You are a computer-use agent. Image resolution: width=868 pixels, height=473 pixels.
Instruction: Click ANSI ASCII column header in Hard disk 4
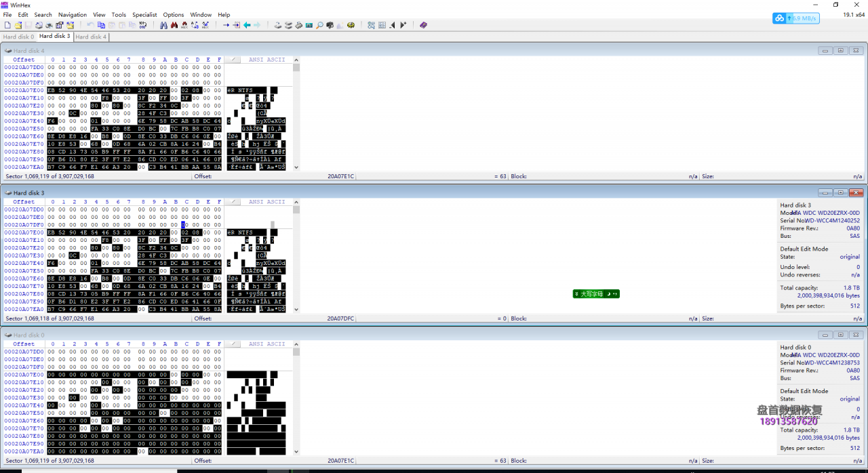tap(267, 60)
